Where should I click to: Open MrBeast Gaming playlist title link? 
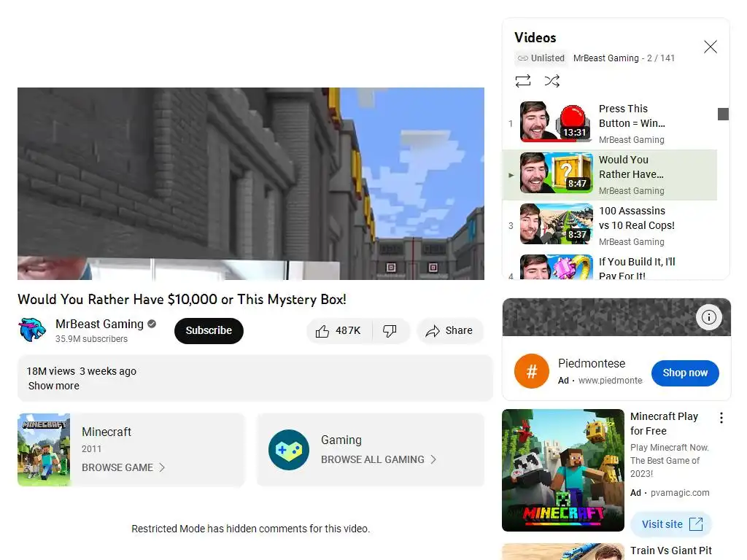[x=606, y=58]
